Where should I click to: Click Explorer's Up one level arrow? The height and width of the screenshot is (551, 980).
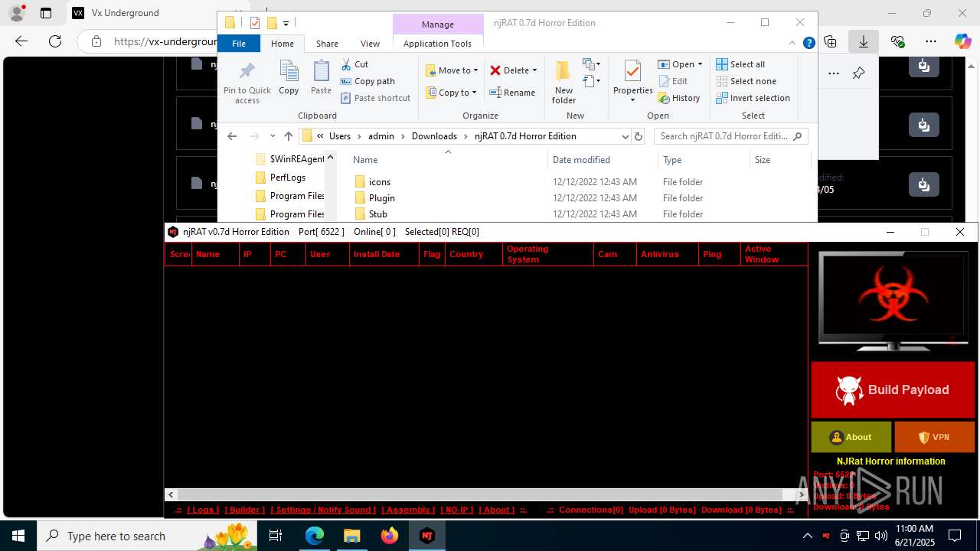(288, 136)
